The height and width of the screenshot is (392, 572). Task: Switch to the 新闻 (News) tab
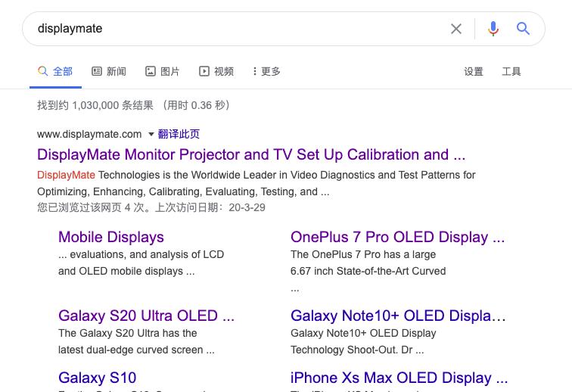coord(109,71)
